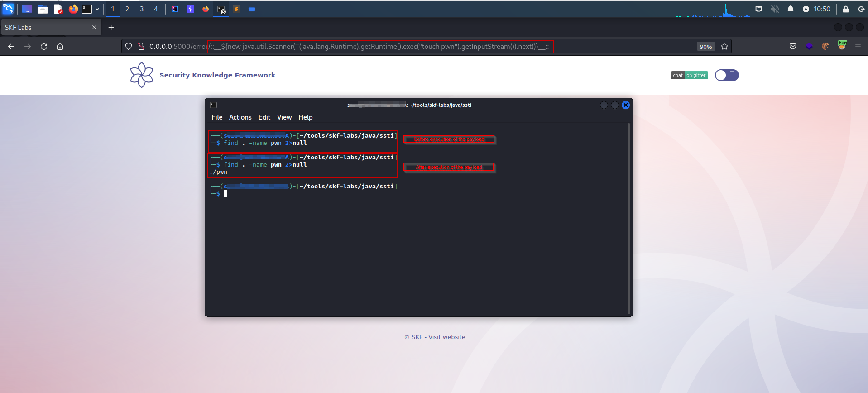
Task: Click the 90% zoom level indicator
Action: point(705,47)
